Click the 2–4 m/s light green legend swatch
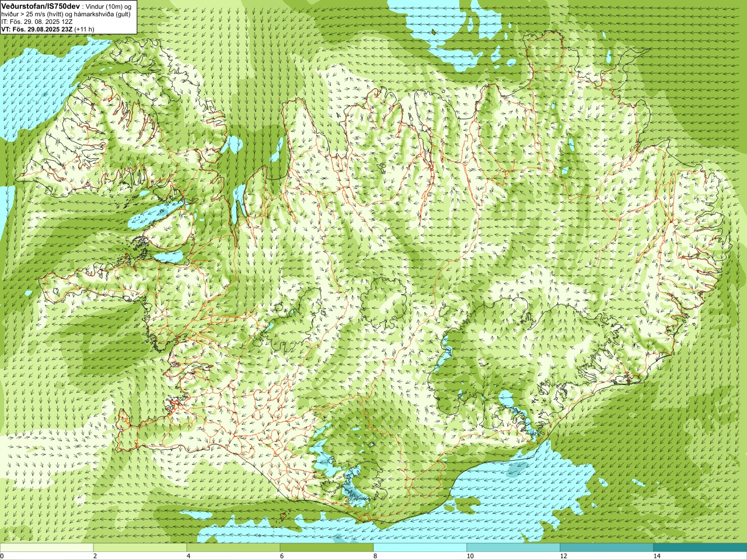This screenshot has height=560, width=747. coord(140,548)
